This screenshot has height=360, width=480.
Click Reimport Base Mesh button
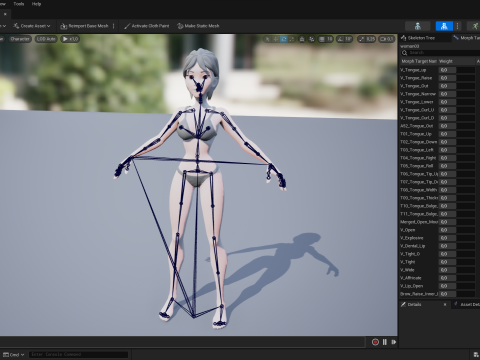(x=85, y=26)
